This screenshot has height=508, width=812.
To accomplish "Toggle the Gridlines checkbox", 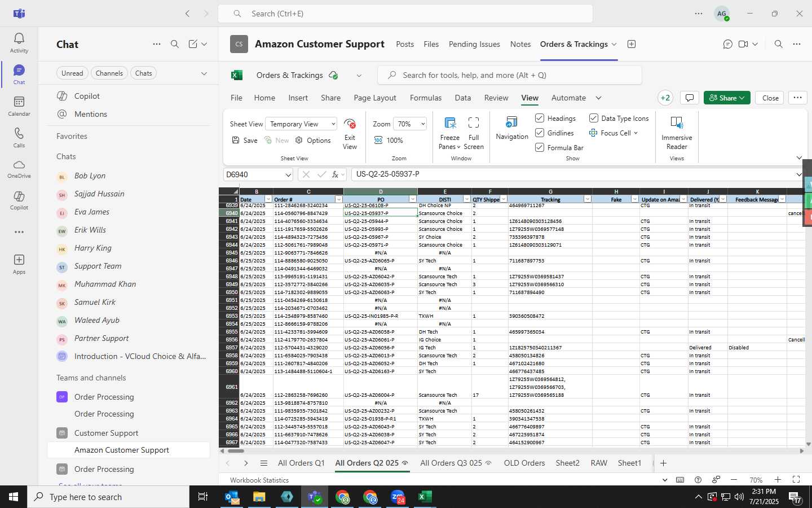I will [540, 133].
